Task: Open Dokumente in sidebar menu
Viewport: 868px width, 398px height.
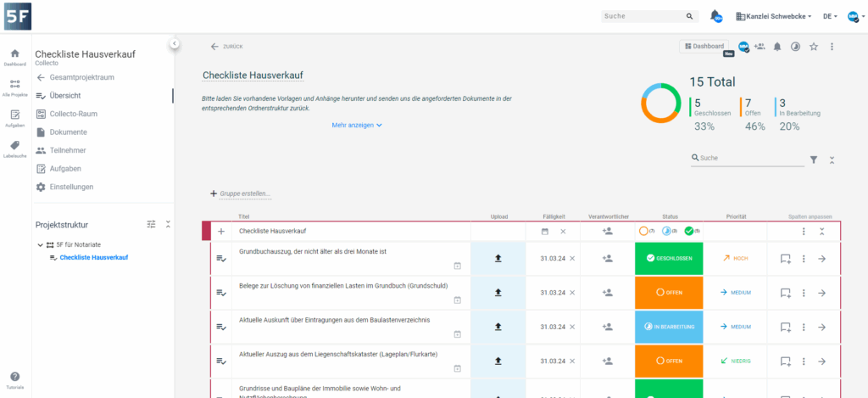Action: (x=68, y=132)
